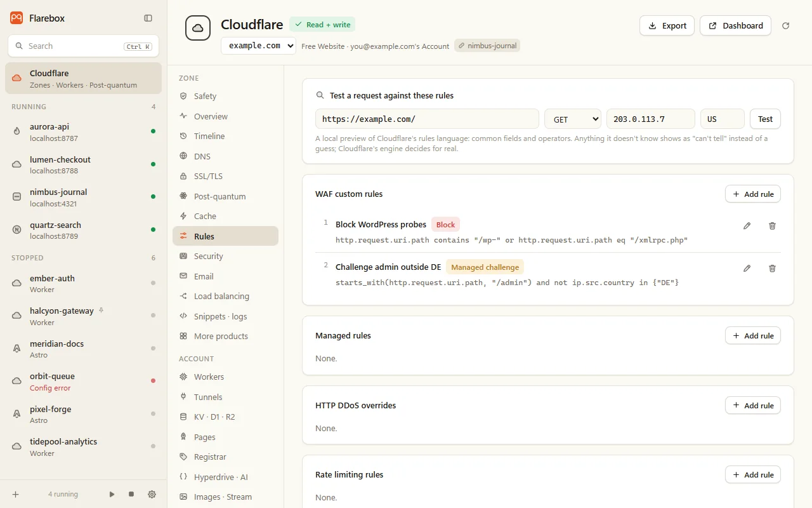Click the refresh icon beside Dashboard

[x=786, y=26]
